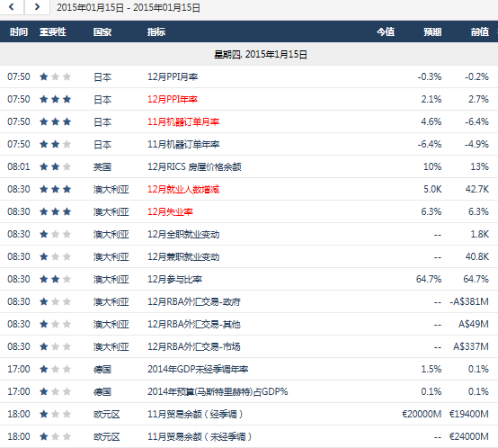Select 澳大利亚 in the 12月失业率 row
498x448 pixels.
[111, 212]
